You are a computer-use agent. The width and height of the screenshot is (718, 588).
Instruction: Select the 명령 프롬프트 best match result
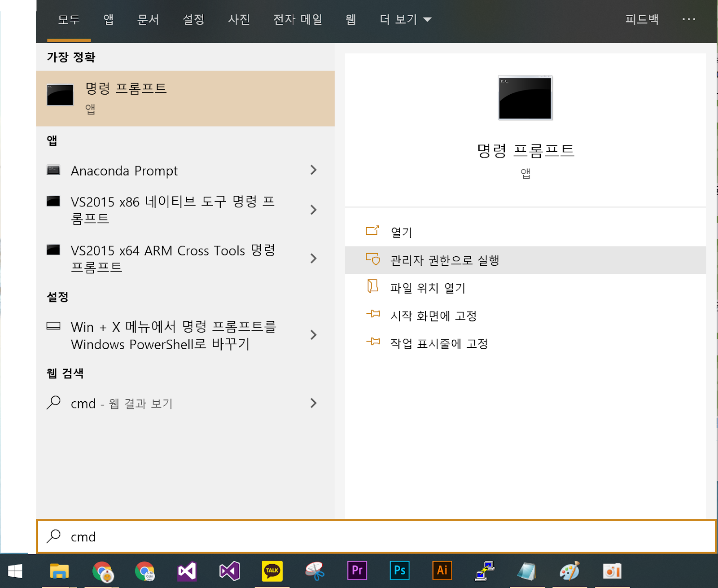185,98
